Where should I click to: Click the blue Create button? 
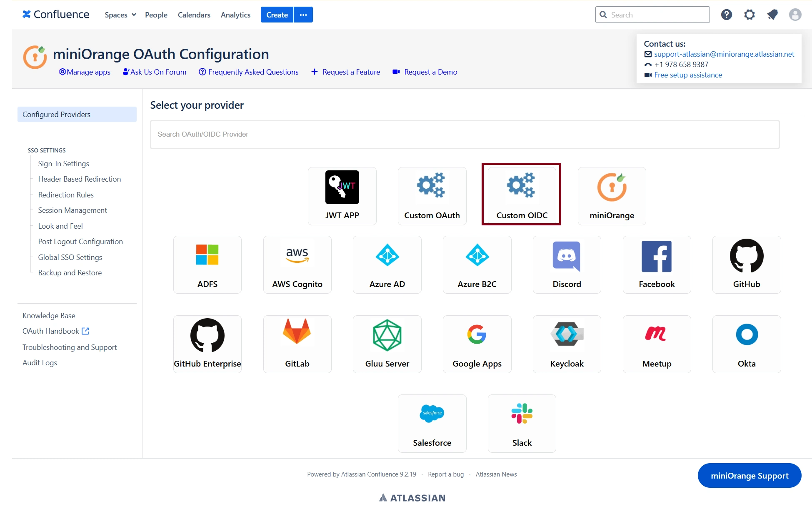point(277,15)
